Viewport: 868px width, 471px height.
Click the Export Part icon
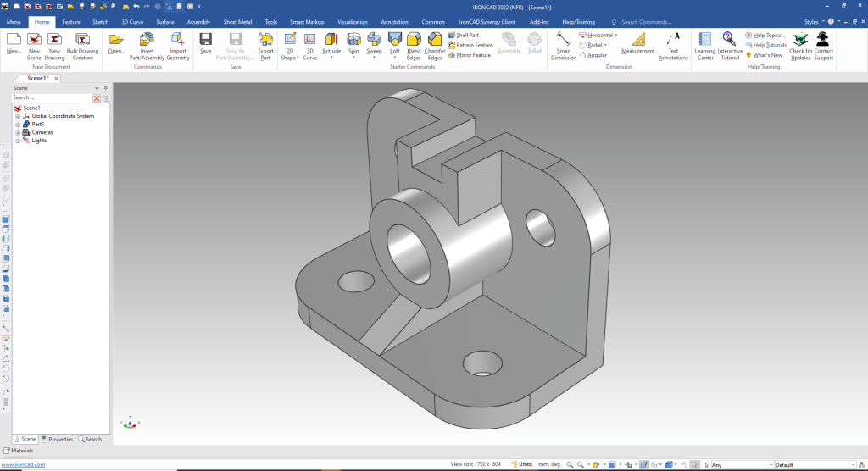coord(265,40)
